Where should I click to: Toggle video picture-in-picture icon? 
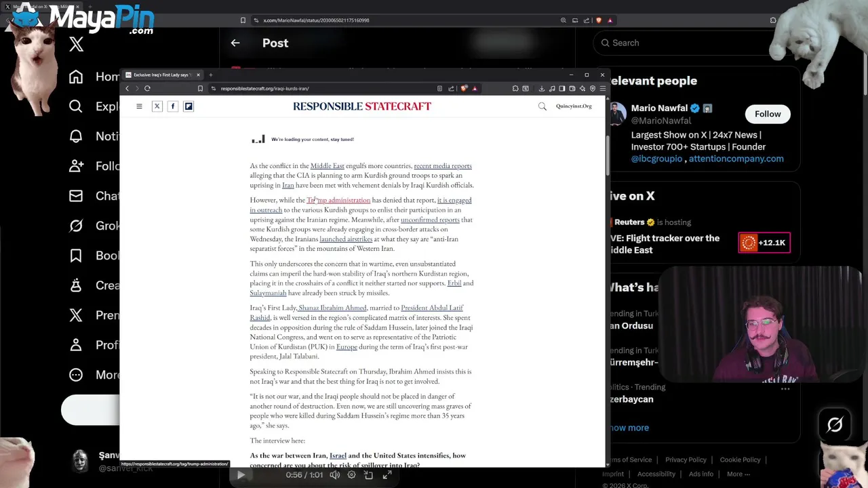(x=369, y=475)
